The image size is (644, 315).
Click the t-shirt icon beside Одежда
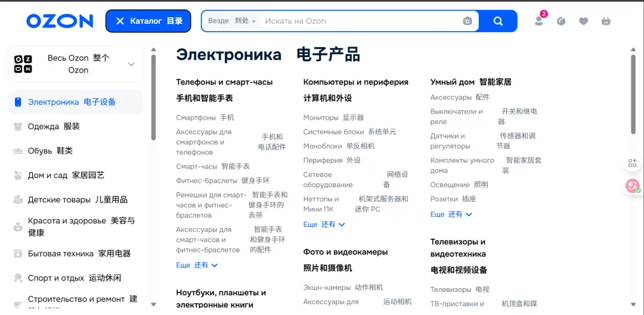[x=18, y=127]
